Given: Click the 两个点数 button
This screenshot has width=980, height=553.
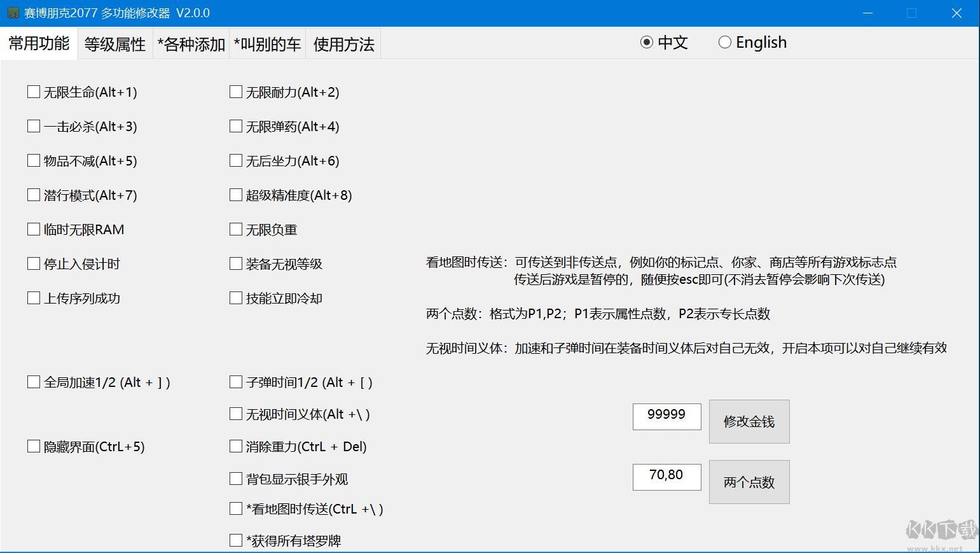Looking at the screenshot, I should (749, 482).
